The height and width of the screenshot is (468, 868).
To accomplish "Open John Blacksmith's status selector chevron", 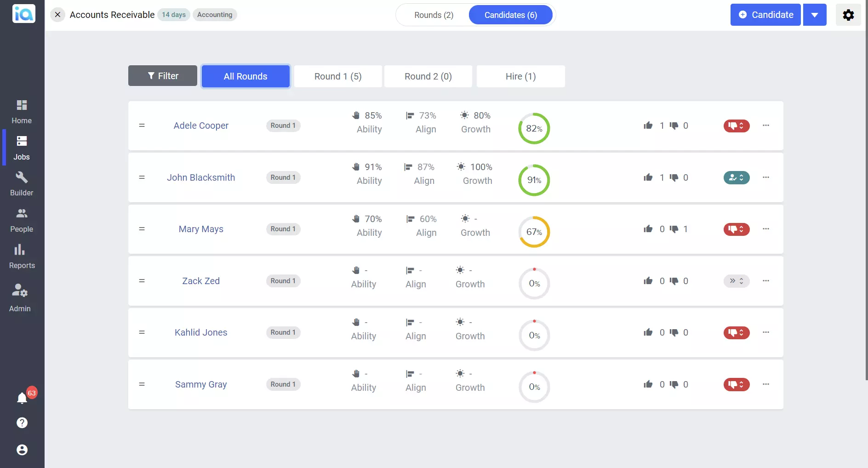I will (742, 177).
